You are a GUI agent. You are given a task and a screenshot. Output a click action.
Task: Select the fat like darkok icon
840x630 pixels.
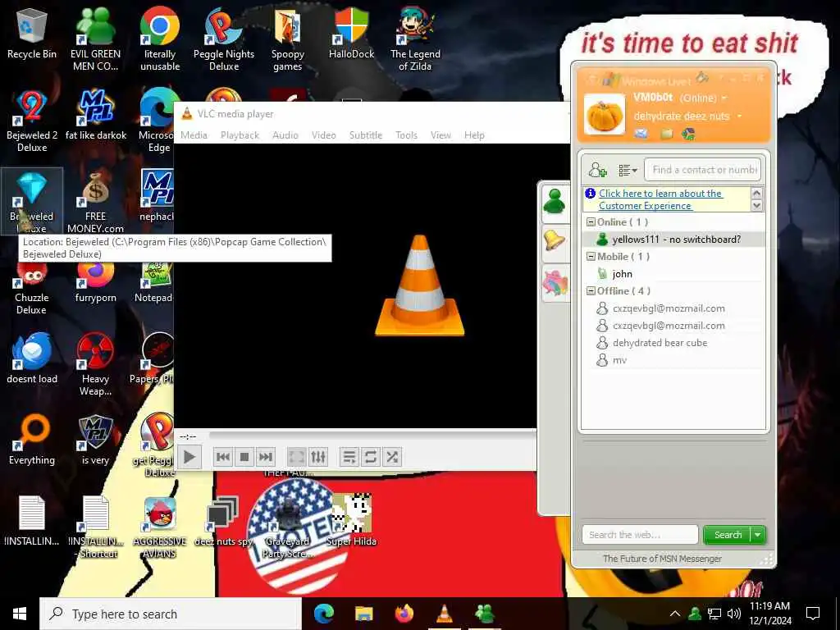pyautogui.click(x=95, y=115)
